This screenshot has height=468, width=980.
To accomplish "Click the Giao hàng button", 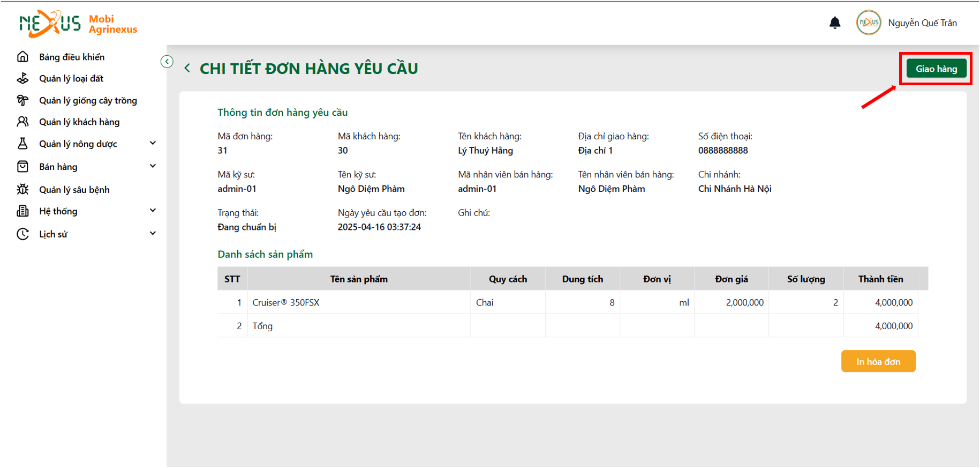I will pyautogui.click(x=936, y=69).
